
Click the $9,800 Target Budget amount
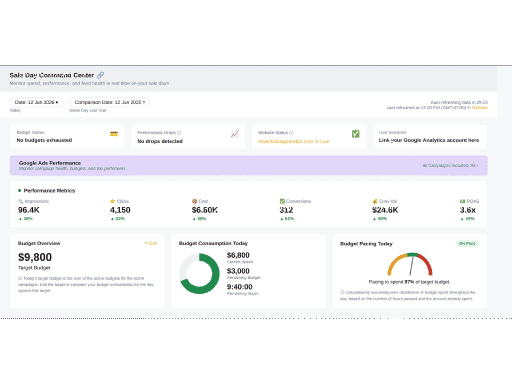(x=35, y=257)
